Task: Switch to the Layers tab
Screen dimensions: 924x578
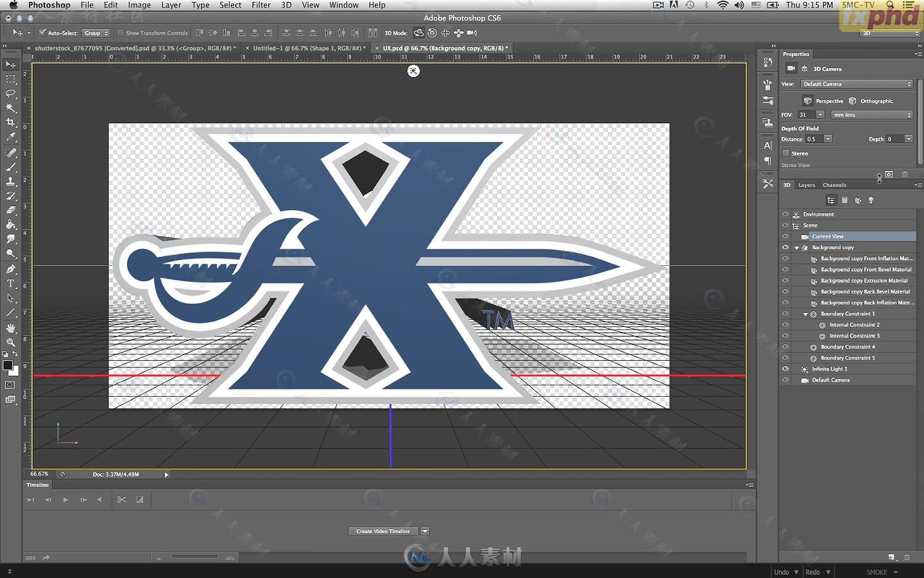Action: [x=807, y=185]
